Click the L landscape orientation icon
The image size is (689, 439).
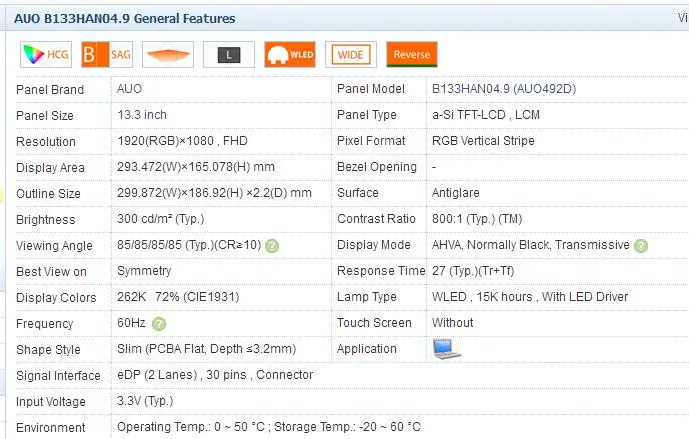click(229, 54)
